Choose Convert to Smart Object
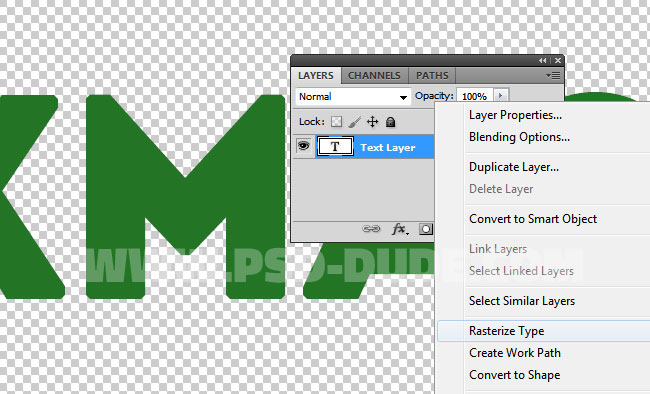650x394 pixels. coord(533,219)
